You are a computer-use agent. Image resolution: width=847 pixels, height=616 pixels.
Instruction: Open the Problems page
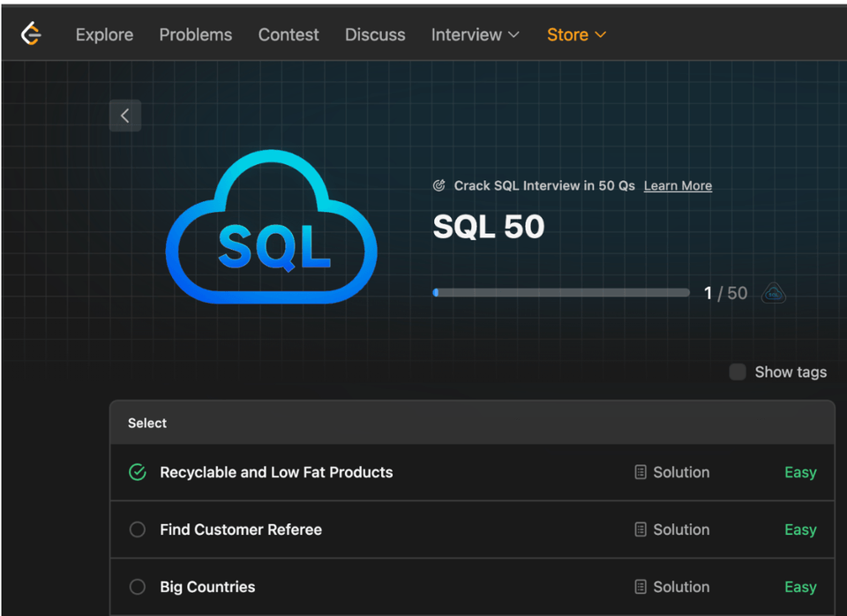tap(196, 34)
